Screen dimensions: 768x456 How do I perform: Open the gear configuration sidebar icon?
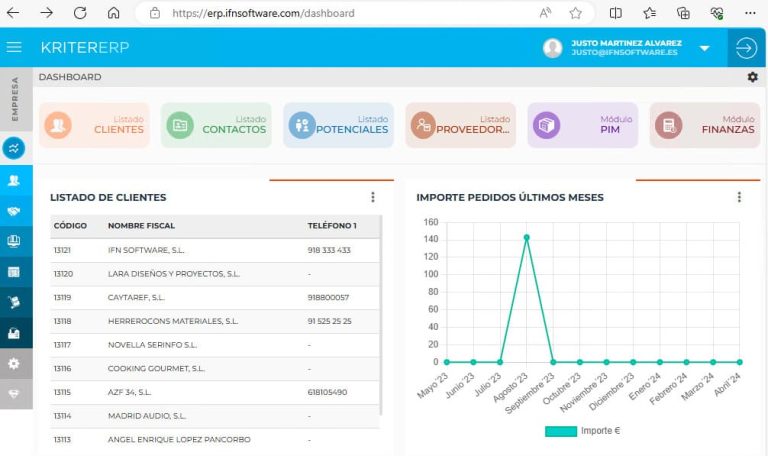pyautogui.click(x=14, y=363)
